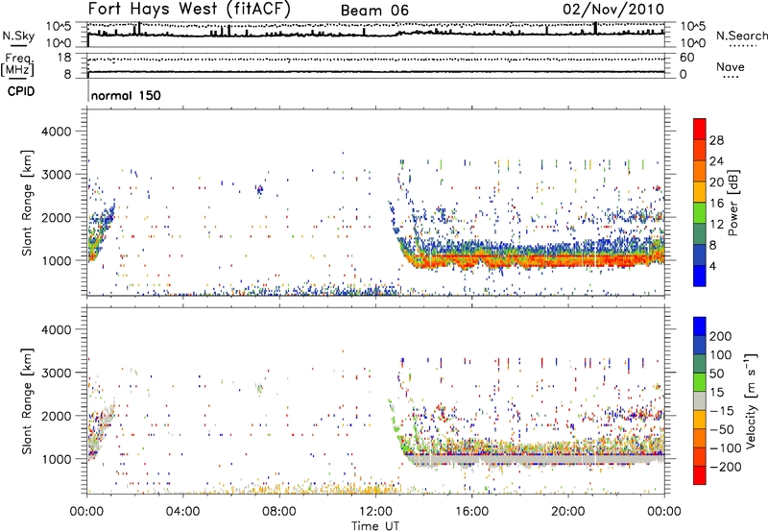
Task: Click '3000' tick on the power panel
Action: [56, 175]
